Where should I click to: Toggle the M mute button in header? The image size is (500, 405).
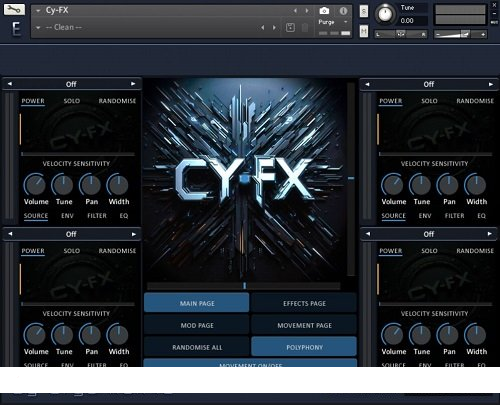click(x=364, y=32)
